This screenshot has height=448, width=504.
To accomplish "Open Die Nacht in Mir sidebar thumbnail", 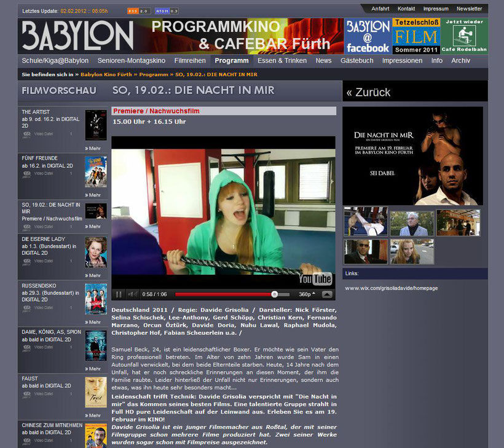I will [x=96, y=211].
